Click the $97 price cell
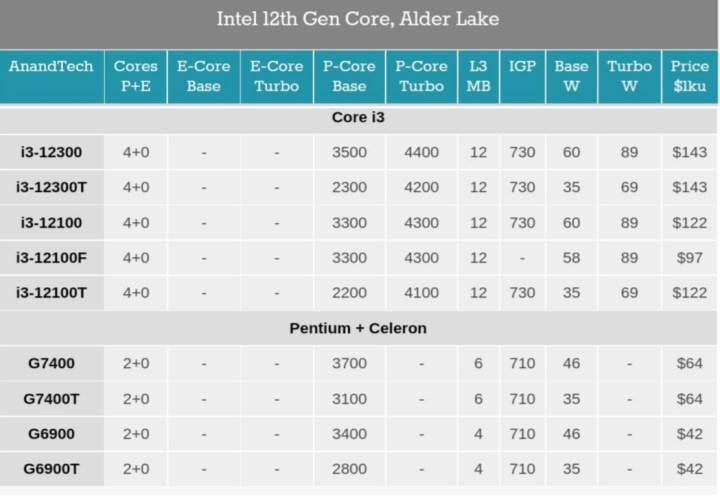The width and height of the screenshot is (720, 503). tap(690, 257)
